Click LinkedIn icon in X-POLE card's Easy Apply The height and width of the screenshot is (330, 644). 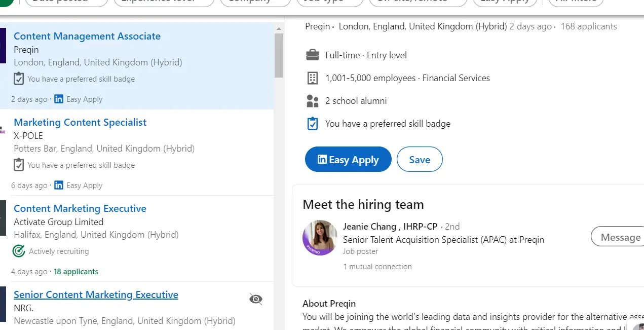pos(59,185)
